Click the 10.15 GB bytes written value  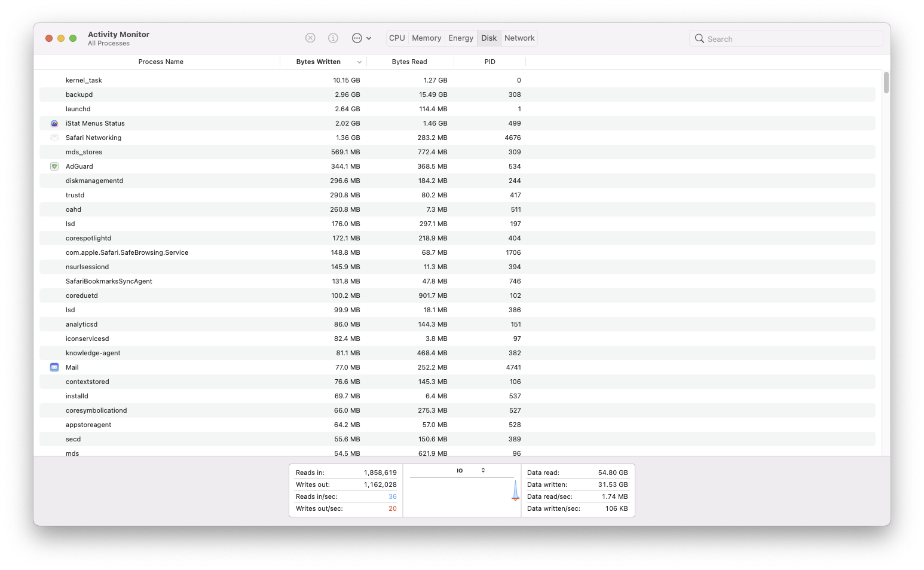tap(347, 80)
